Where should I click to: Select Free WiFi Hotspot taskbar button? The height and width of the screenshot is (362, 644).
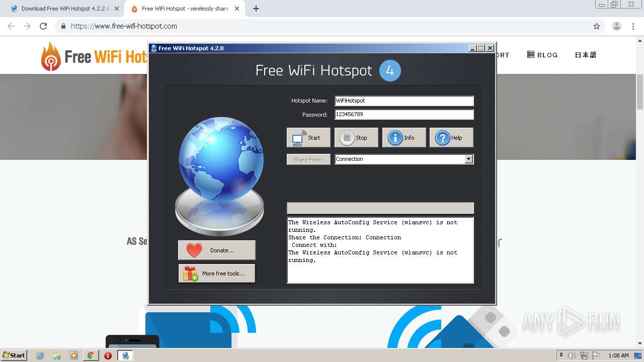(125, 355)
